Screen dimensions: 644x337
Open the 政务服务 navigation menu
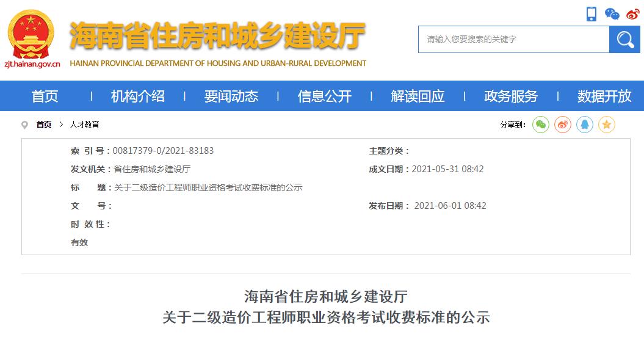point(511,96)
